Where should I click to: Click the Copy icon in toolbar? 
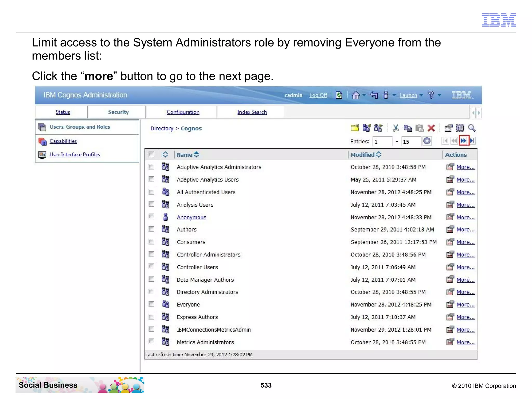(x=408, y=128)
